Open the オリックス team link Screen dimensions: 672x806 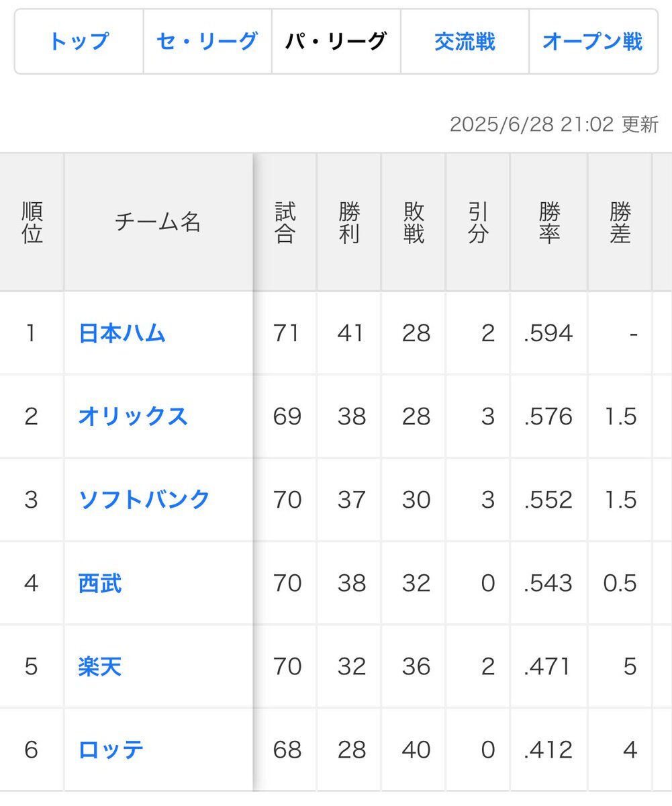[133, 416]
